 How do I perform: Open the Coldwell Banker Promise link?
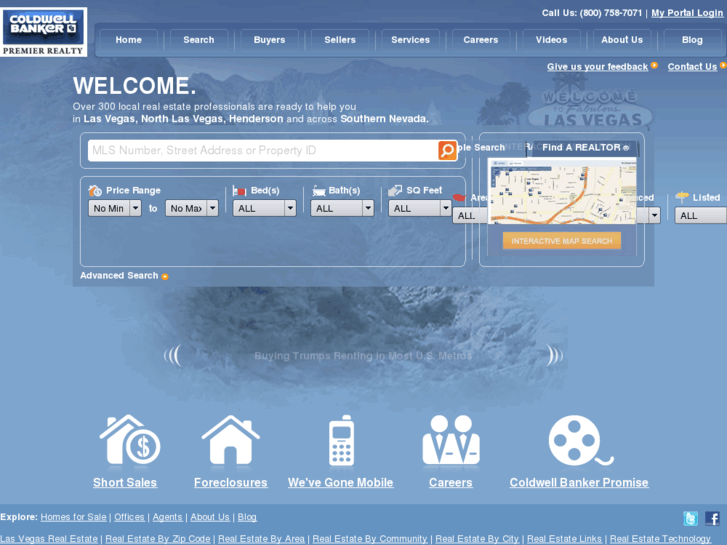(x=579, y=482)
